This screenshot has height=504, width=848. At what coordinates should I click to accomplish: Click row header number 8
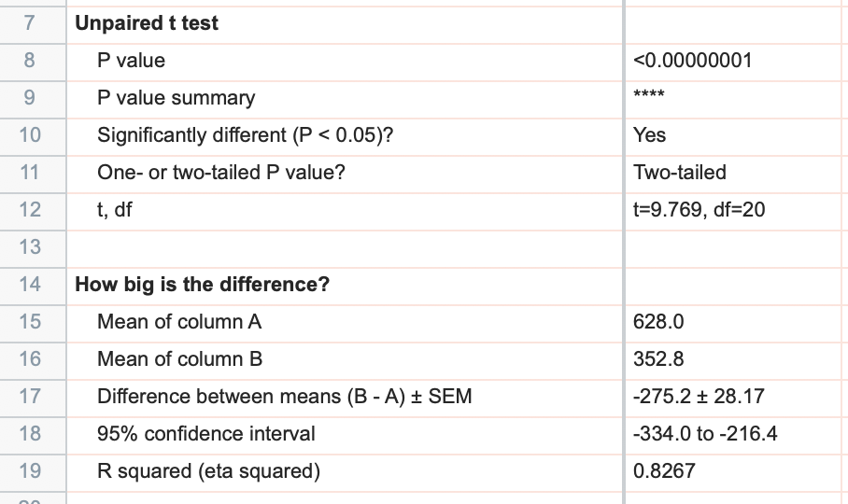point(30,61)
